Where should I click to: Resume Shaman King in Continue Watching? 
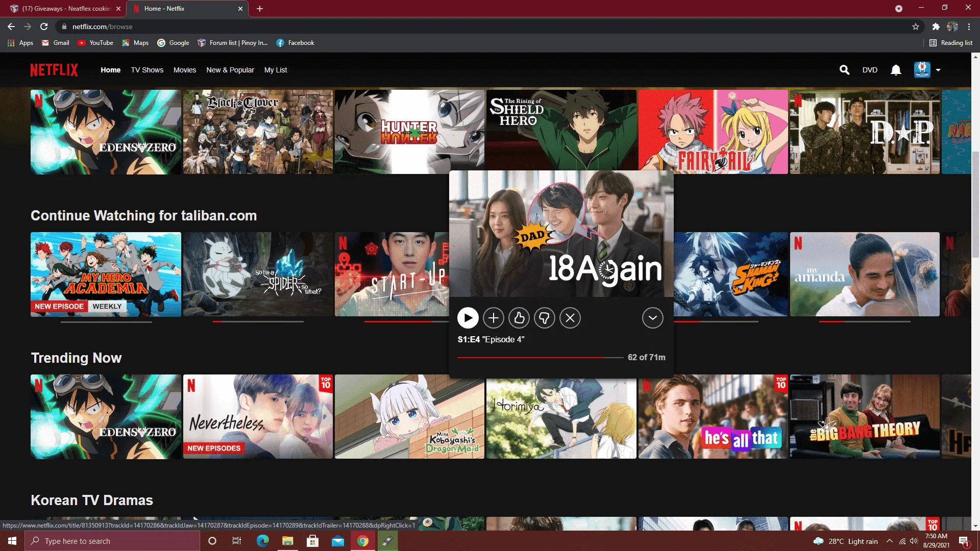(731, 274)
